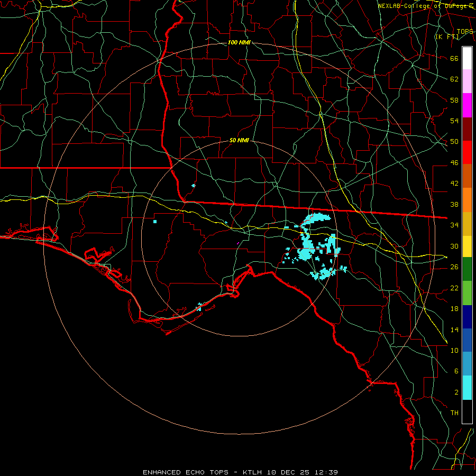Click the '14' legend value
The width and height of the screenshot is (476, 476).
pos(454,329)
